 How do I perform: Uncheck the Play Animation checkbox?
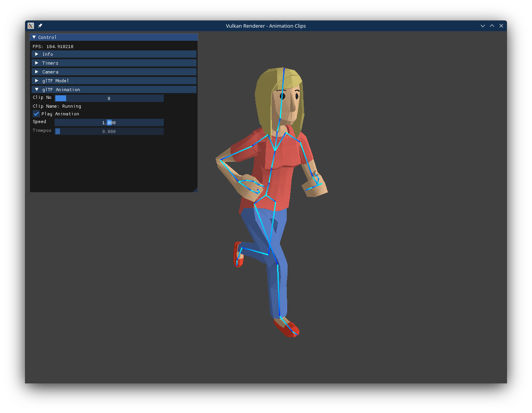pos(36,114)
